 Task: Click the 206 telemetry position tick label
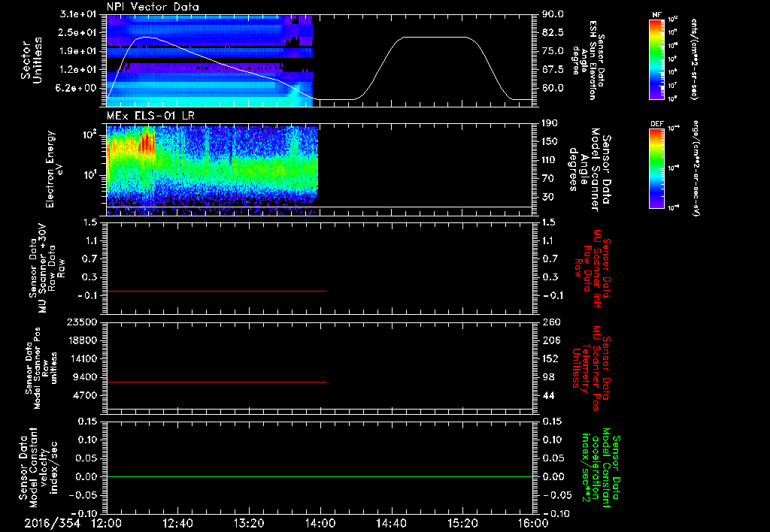pyautogui.click(x=551, y=340)
